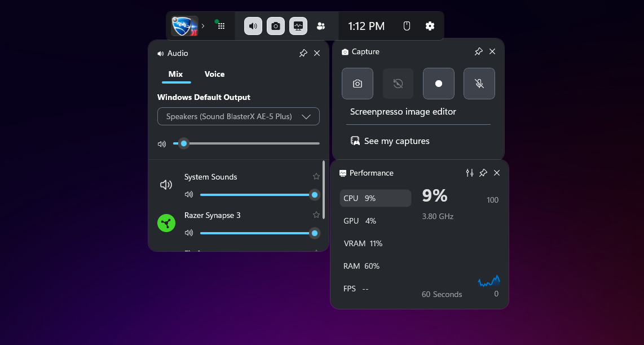Screen dimensions: 644x345
Task: Open Performance options sliders icon
Action: tap(469, 173)
